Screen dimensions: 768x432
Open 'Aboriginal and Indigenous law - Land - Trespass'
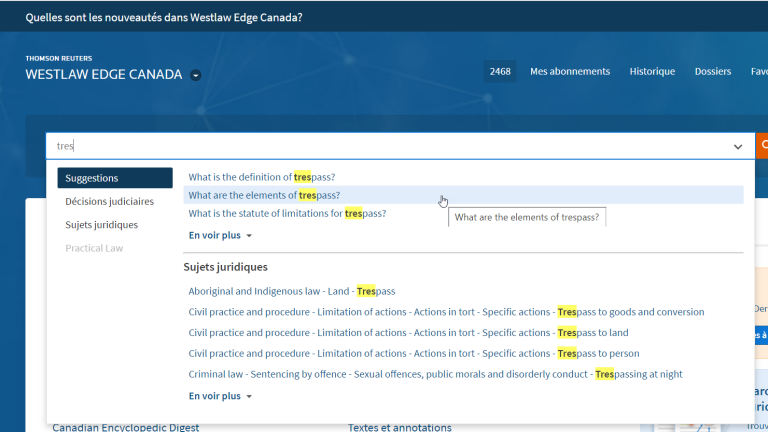291,291
